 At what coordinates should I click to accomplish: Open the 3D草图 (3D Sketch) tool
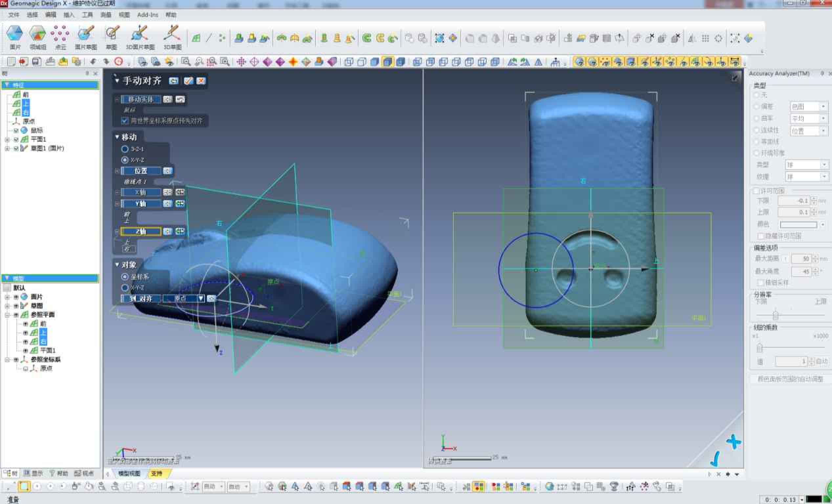point(173,37)
